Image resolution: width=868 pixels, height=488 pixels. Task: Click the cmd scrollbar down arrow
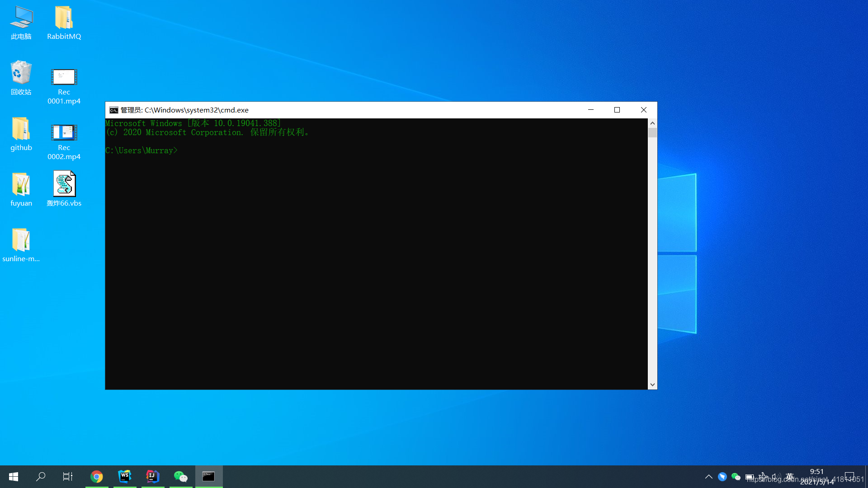(x=652, y=385)
